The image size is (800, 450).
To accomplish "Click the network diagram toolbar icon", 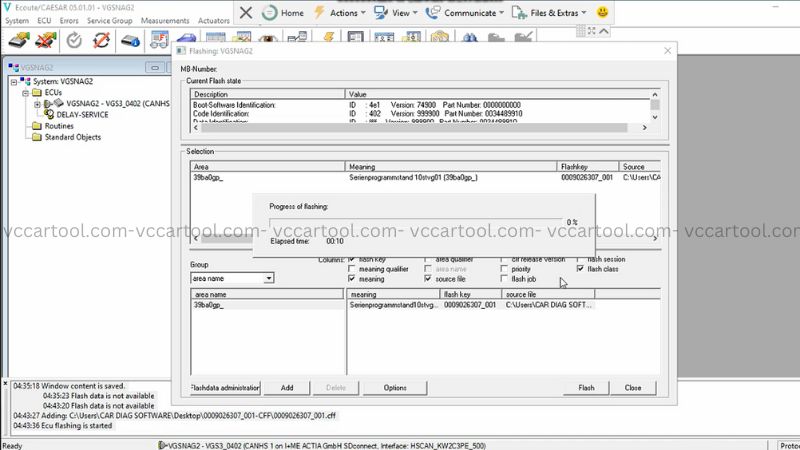I will 297,37.
